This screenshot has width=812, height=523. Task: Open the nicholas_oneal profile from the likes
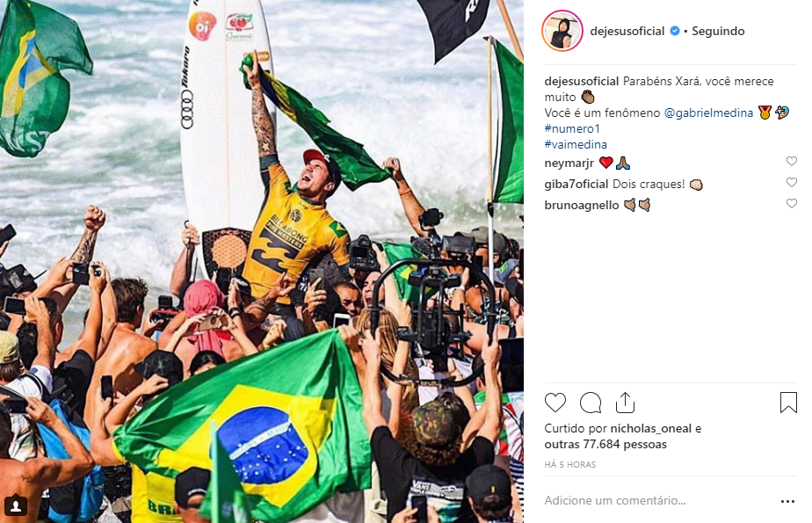(650, 429)
